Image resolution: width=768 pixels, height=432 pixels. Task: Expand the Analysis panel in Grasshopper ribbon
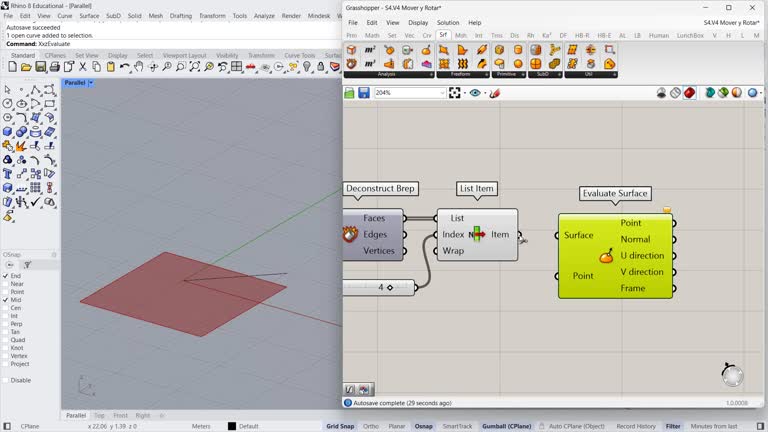coord(431,74)
